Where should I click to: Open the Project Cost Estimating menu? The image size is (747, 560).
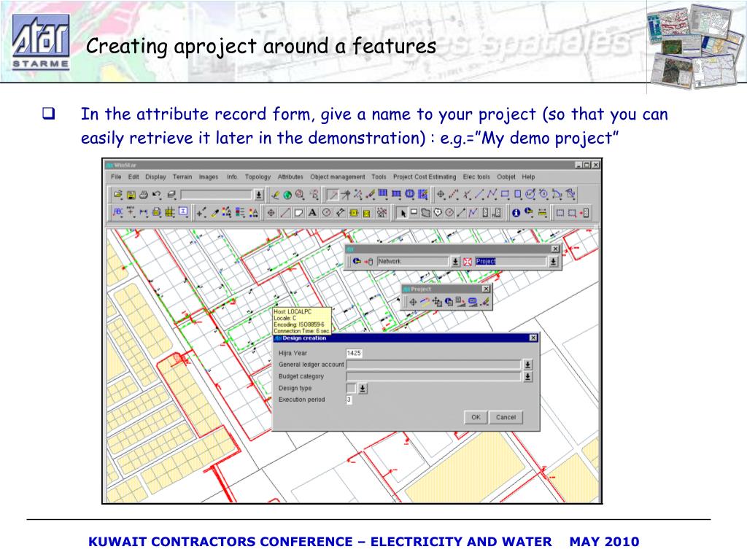(x=425, y=176)
